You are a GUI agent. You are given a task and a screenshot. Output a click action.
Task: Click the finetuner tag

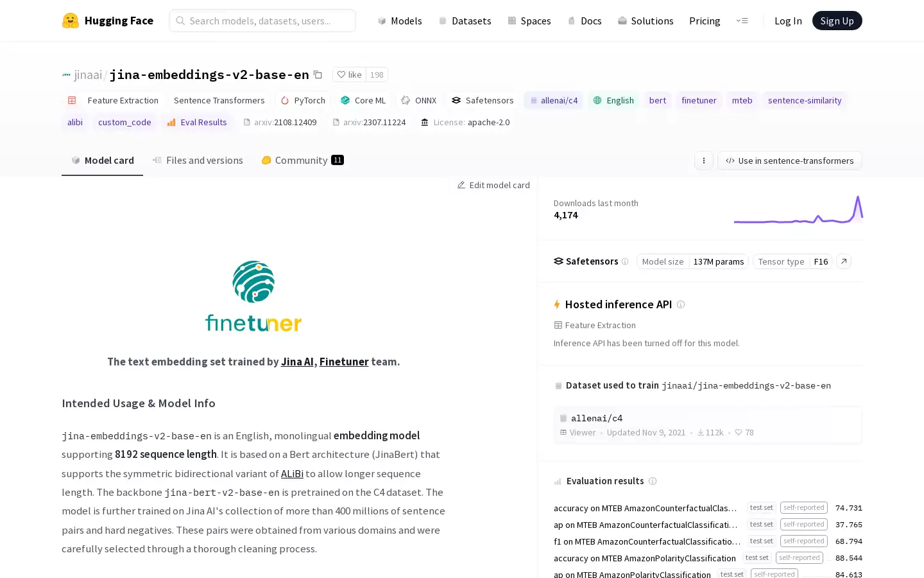pyautogui.click(x=699, y=100)
